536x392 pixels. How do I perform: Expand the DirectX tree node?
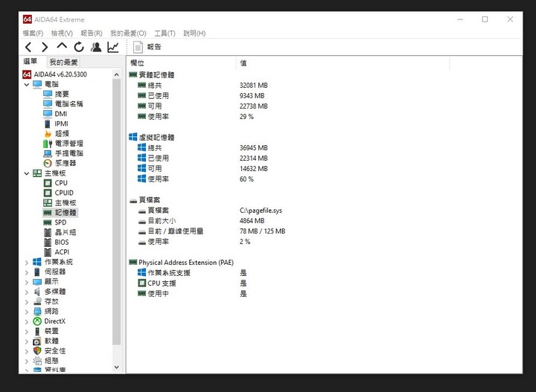click(27, 321)
